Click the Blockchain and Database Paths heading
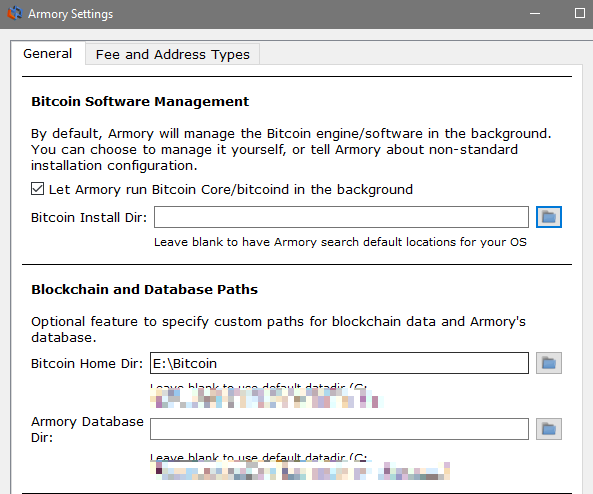The height and width of the screenshot is (494, 593). click(x=144, y=289)
